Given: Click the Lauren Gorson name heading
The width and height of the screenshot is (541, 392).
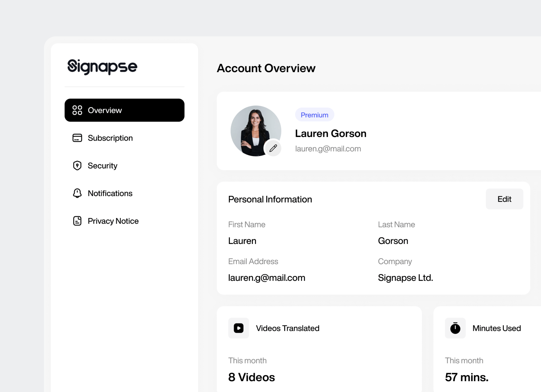Looking at the screenshot, I should click(331, 134).
